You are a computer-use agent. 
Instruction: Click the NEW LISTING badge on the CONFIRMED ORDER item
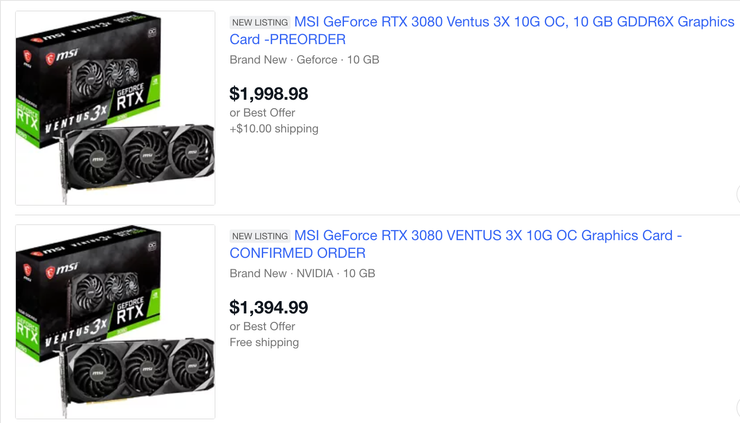coord(260,237)
